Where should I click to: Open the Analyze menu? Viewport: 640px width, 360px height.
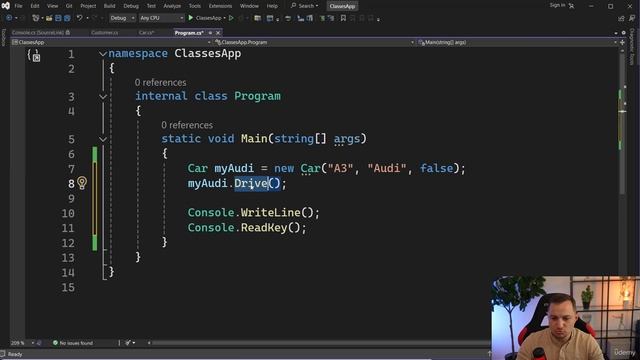pos(172,6)
